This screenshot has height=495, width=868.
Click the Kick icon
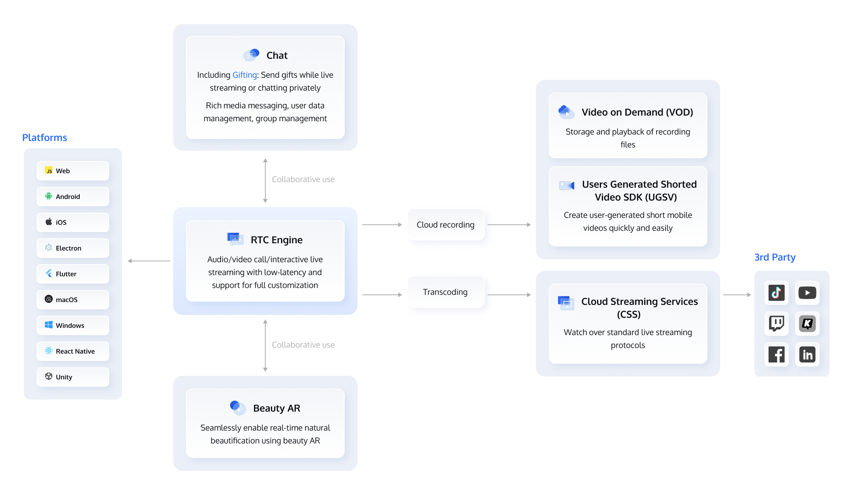[807, 323]
